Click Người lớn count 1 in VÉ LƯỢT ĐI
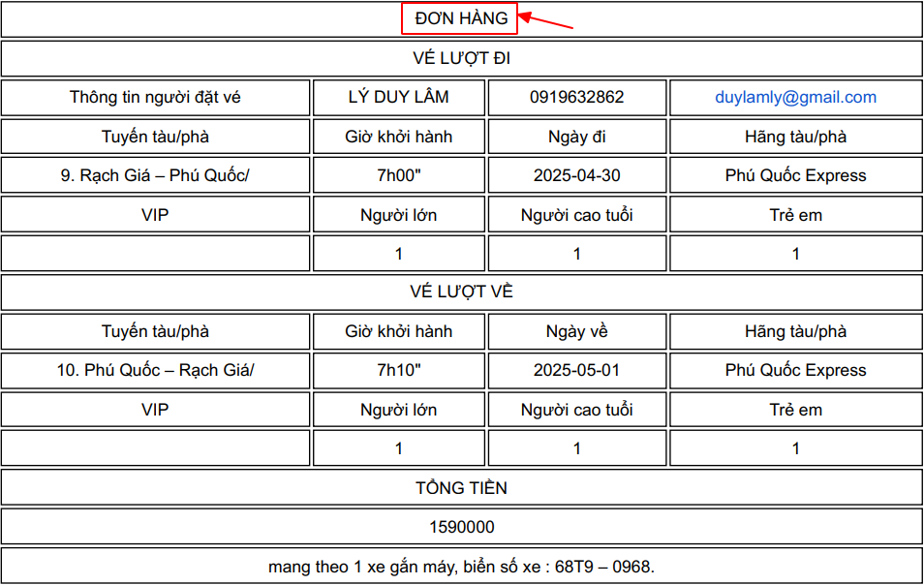Image resolution: width=924 pixels, height=585 pixels. (398, 254)
